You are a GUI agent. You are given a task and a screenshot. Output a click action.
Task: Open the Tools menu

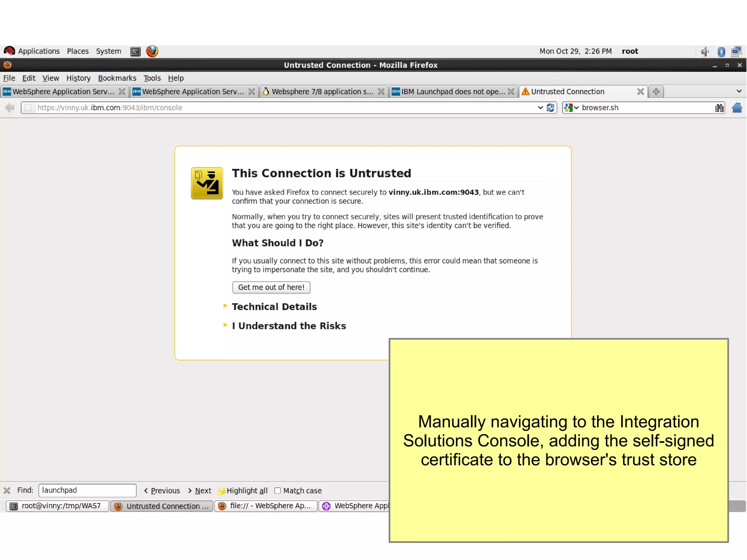coord(152,78)
